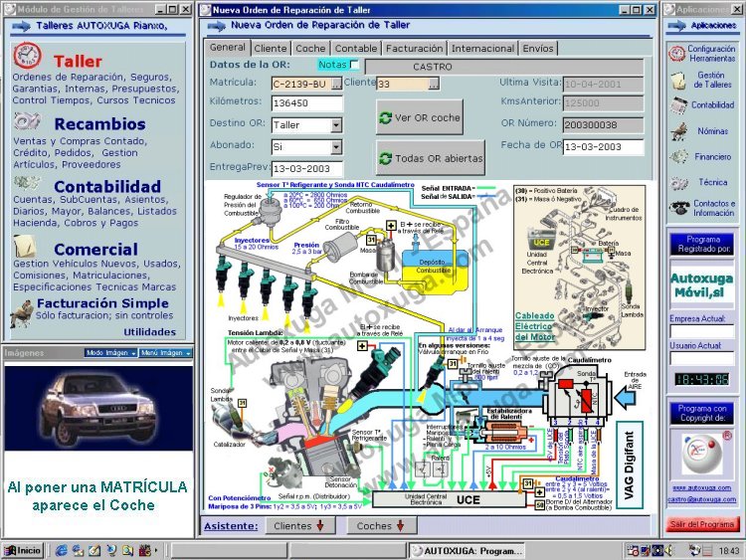Switch to the Facturación tab
This screenshot has height=560, width=746.
coord(414,48)
